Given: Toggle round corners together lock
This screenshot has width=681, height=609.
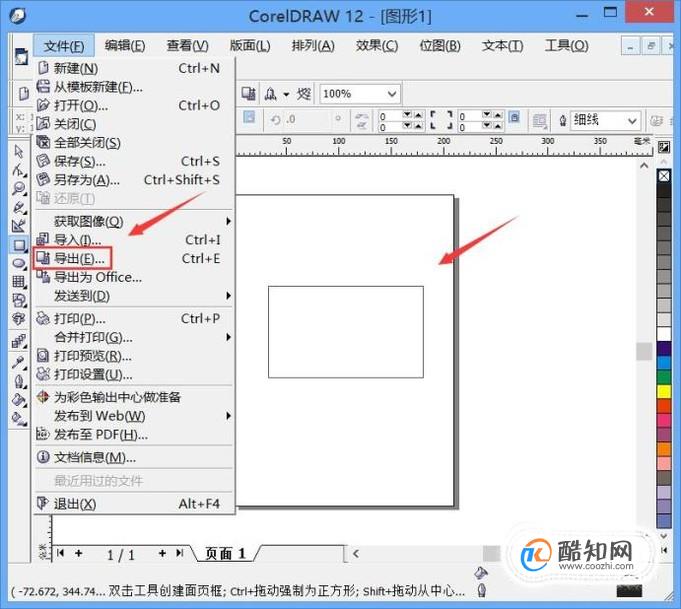Looking at the screenshot, I should coord(514,118).
